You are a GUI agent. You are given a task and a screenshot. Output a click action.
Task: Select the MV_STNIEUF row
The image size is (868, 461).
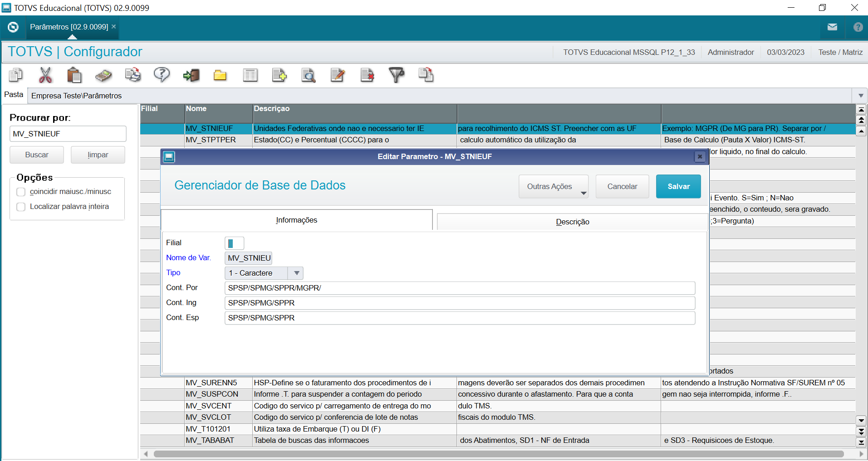coord(497,129)
